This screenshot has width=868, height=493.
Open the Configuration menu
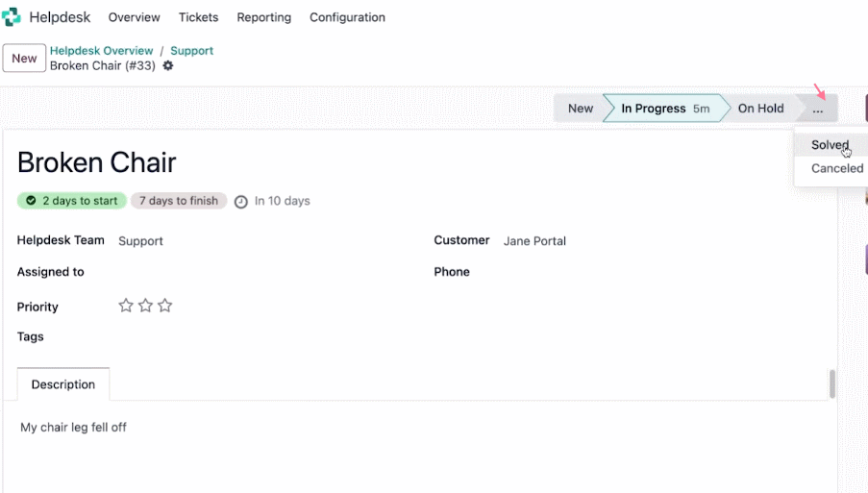coord(347,17)
